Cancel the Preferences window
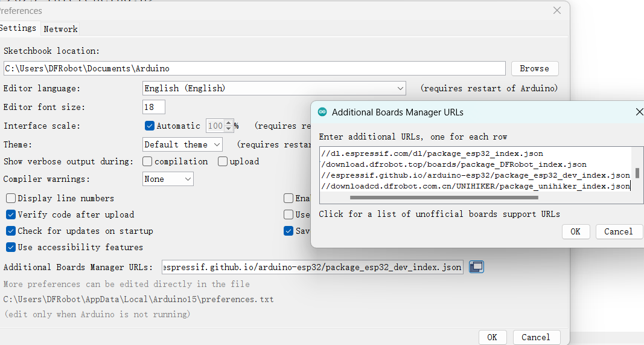The width and height of the screenshot is (644, 345). point(535,337)
